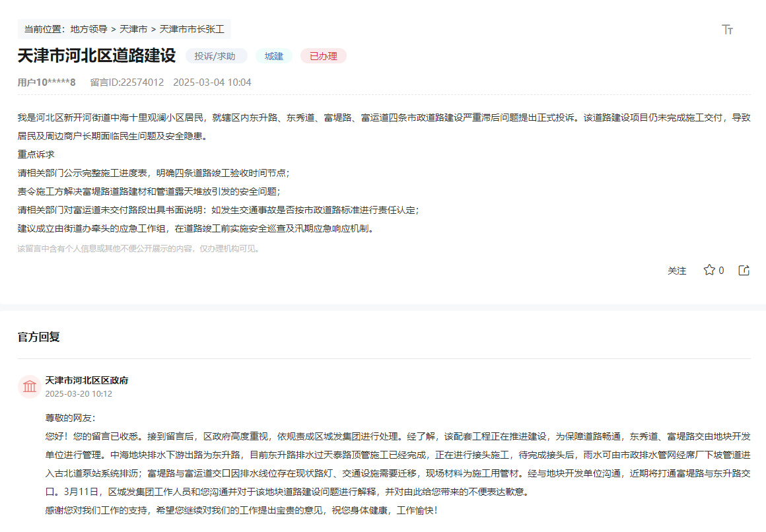Click the post date 2025-03-04 10:04
Screen dimensions: 766x532
click(212, 83)
